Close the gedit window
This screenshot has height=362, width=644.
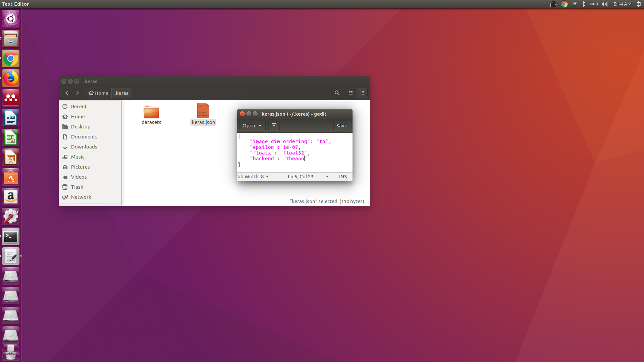[x=242, y=114]
